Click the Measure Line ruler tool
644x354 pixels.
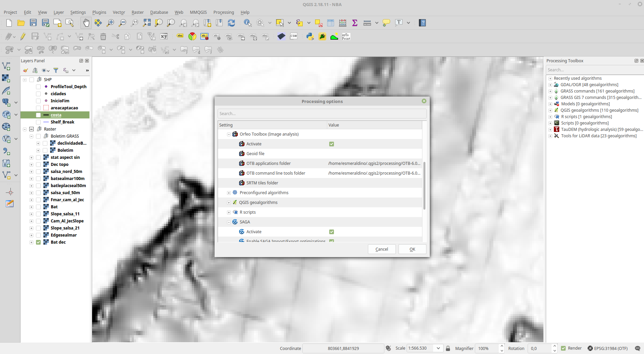tap(367, 23)
